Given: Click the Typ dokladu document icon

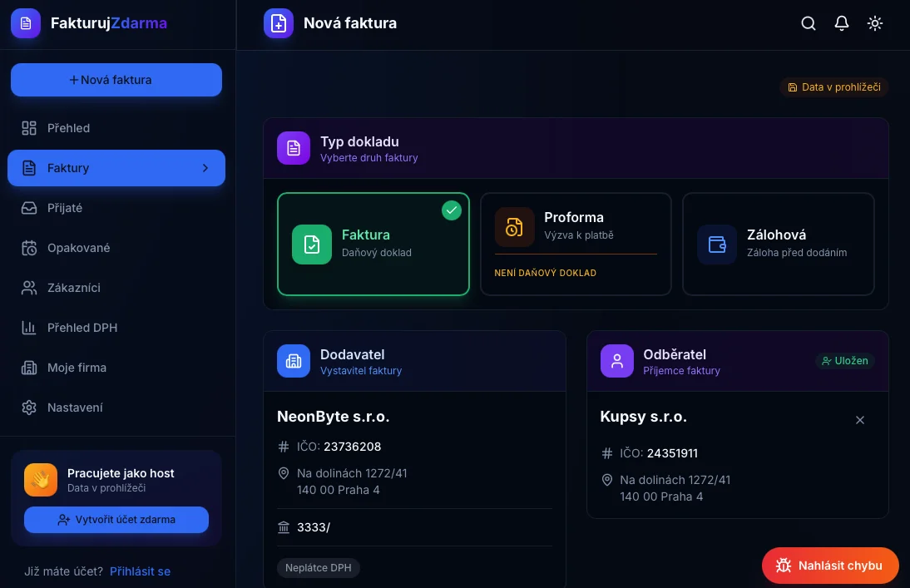Looking at the screenshot, I should pyautogui.click(x=293, y=148).
